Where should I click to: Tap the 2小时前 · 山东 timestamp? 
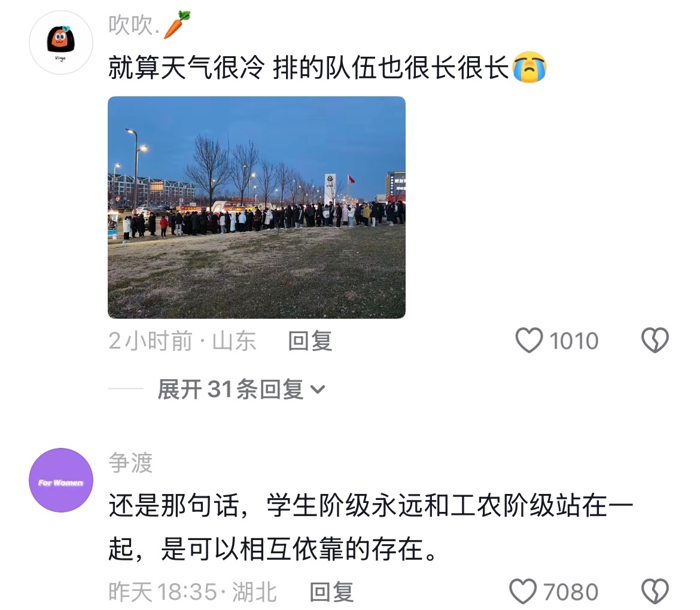(182, 341)
